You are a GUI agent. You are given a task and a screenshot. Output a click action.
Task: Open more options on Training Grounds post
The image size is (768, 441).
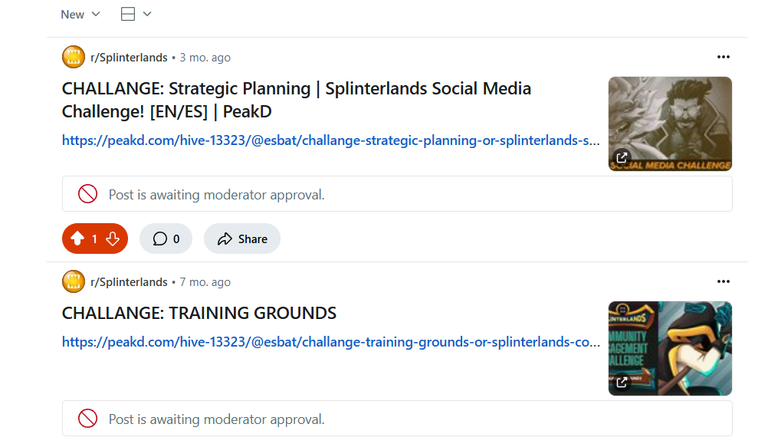click(723, 281)
